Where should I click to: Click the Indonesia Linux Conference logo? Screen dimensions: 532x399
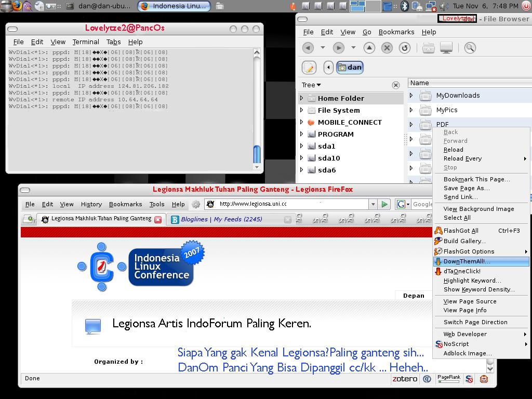coord(141,265)
